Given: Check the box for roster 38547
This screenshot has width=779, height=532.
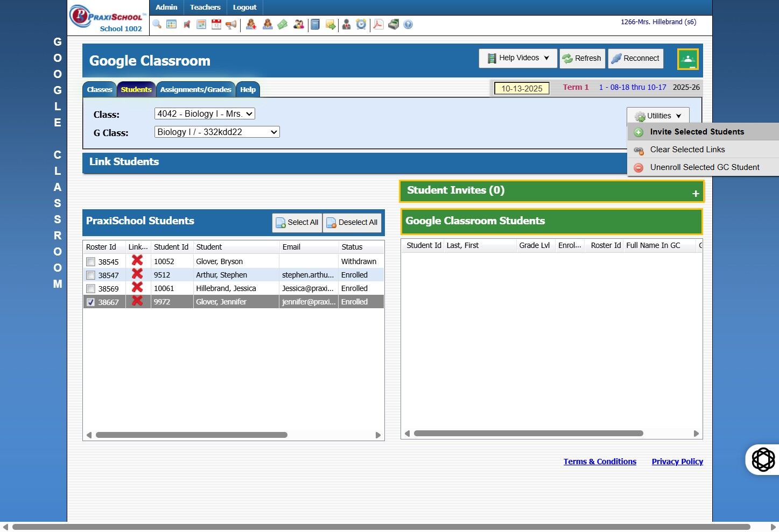Looking at the screenshot, I should (90, 275).
